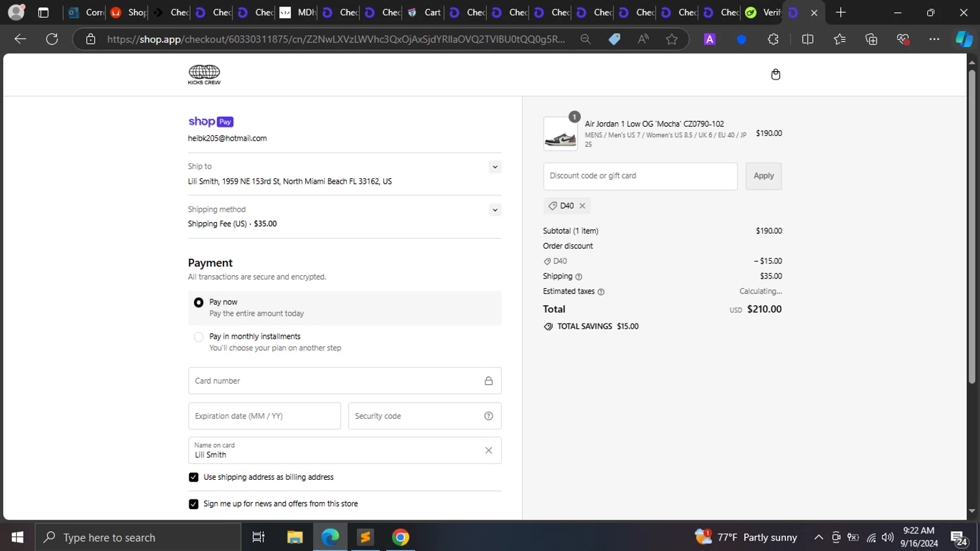Click the Kicks Crew logo
The height and width of the screenshot is (551, 980).
204,75
